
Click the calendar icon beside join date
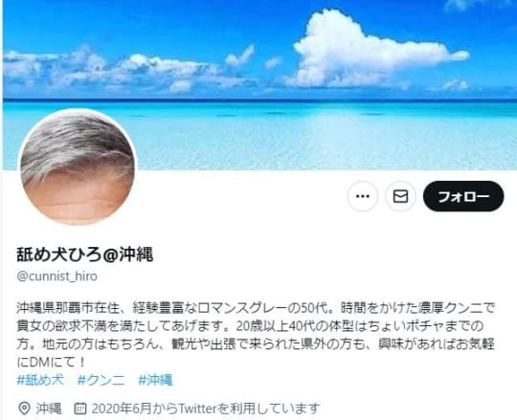[80, 409]
